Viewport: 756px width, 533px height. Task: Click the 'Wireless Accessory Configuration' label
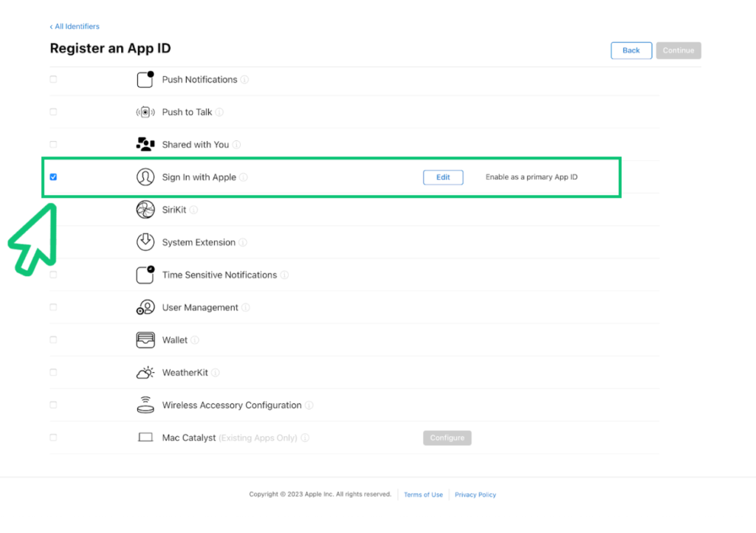click(x=232, y=405)
